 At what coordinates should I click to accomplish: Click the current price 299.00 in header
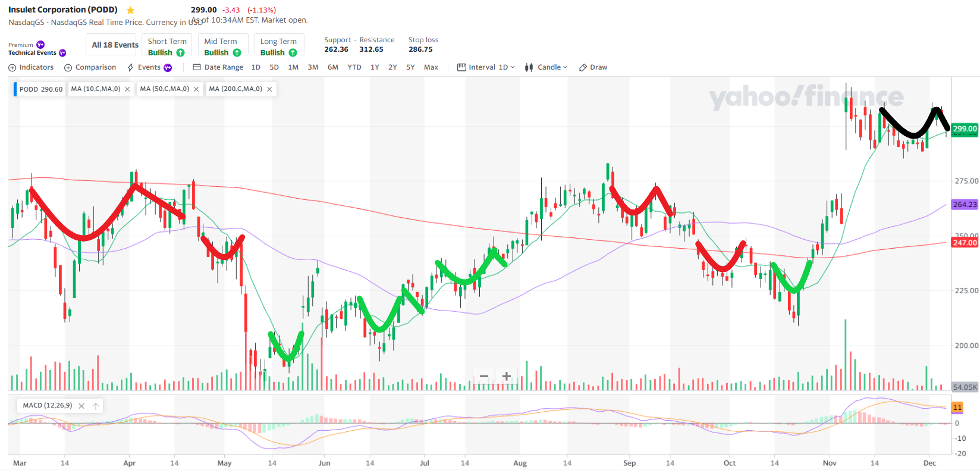click(204, 10)
